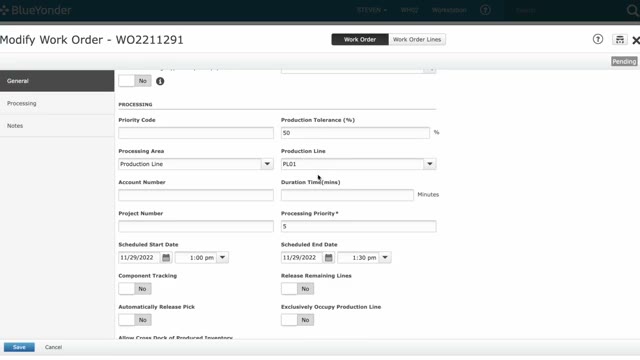Toggle Exclusively Occupy Production Line switch
Viewport: 640px width, 360px height.
(x=297, y=320)
